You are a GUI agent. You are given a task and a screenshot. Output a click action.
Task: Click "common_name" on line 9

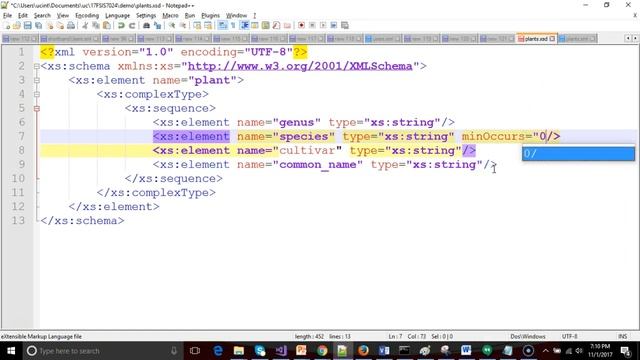coord(318,164)
